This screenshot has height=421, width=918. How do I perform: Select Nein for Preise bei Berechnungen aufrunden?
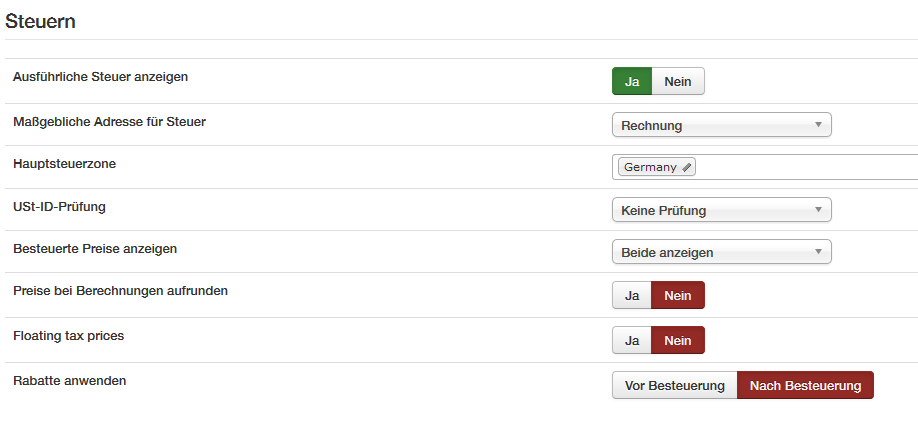678,295
